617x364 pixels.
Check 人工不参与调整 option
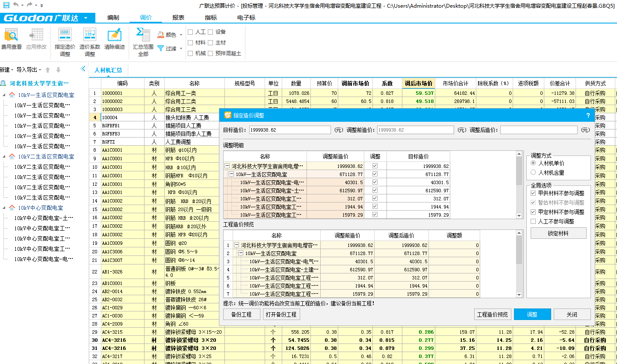(x=533, y=221)
